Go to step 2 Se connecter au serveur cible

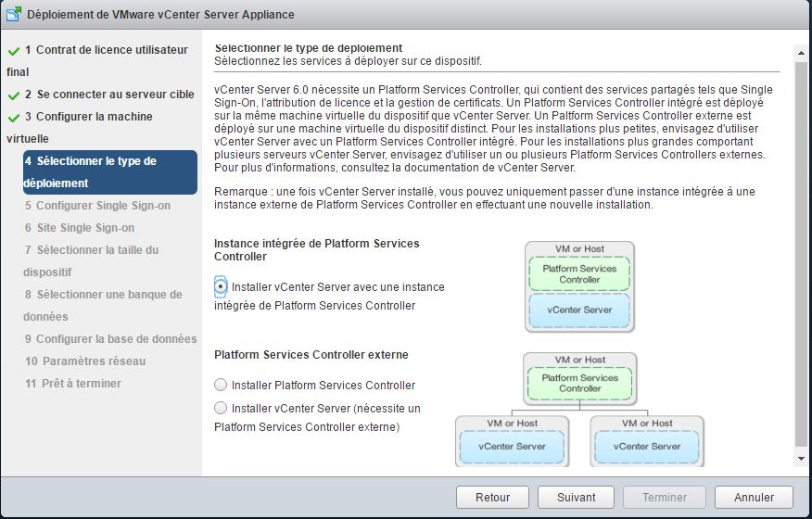tap(109, 95)
